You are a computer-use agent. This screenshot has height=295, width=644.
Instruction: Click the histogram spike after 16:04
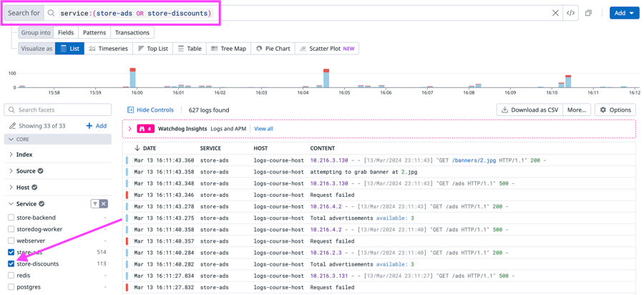[x=326, y=78]
